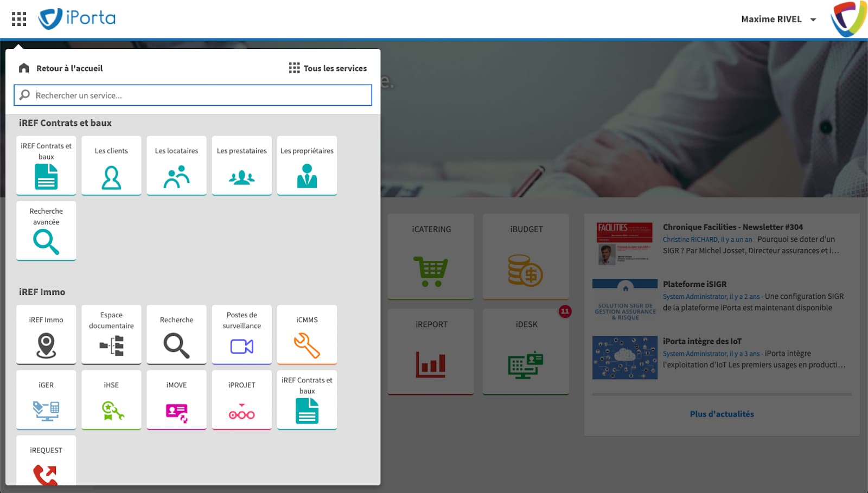Open the apps grid menu in header
868x493 pixels.
(x=19, y=19)
